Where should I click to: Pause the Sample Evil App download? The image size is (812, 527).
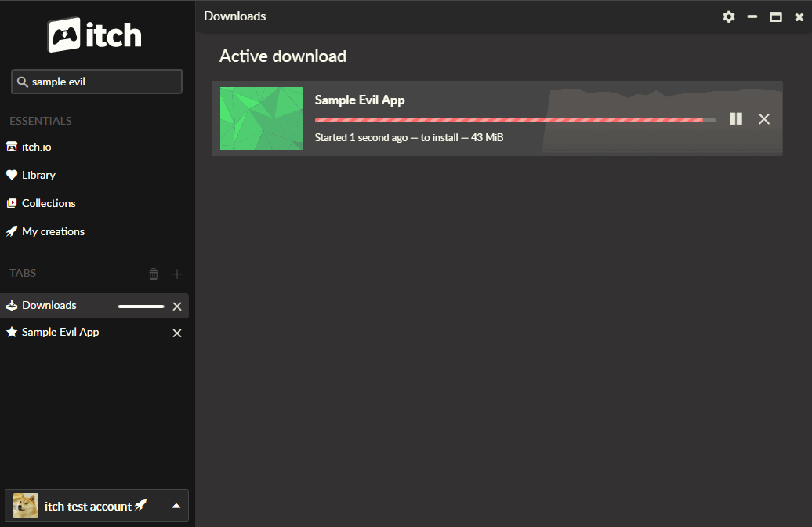tap(736, 118)
